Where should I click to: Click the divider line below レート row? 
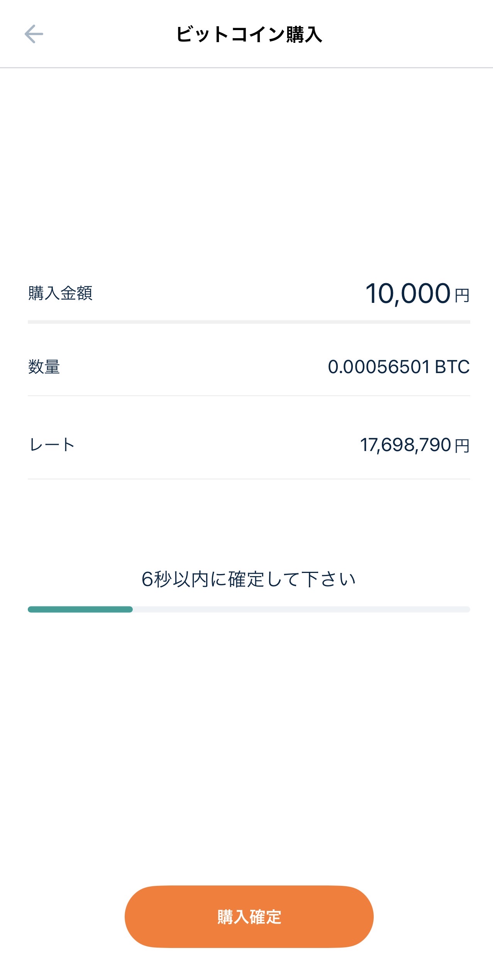click(249, 479)
